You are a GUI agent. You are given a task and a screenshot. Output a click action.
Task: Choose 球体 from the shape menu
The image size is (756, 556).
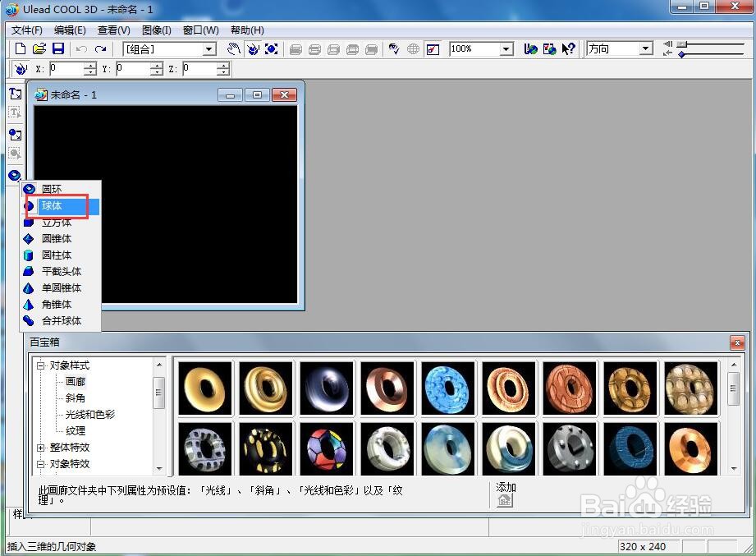click(x=60, y=206)
